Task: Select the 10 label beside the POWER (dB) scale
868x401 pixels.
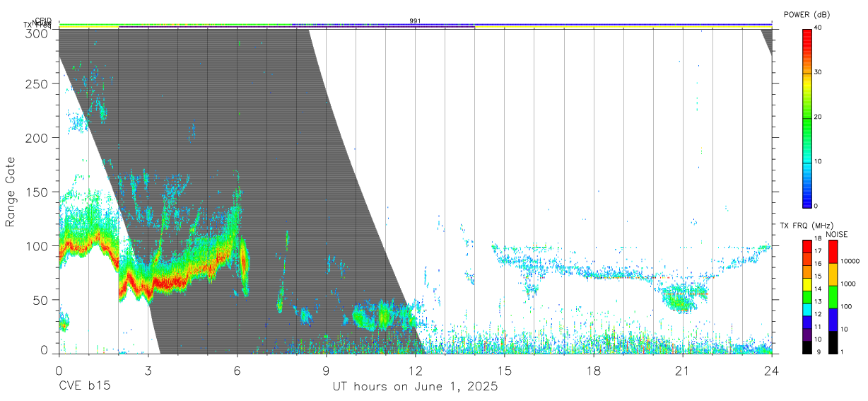Action: click(819, 161)
